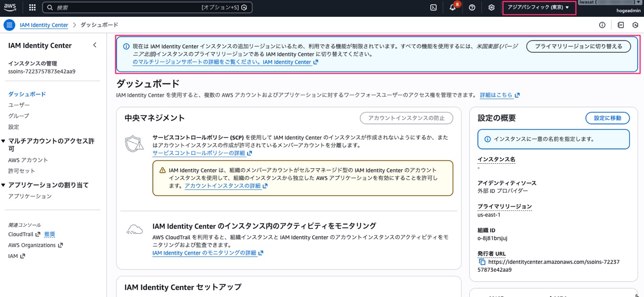
Task: Open AWS アカウント in the sidebar
Action: point(28,160)
